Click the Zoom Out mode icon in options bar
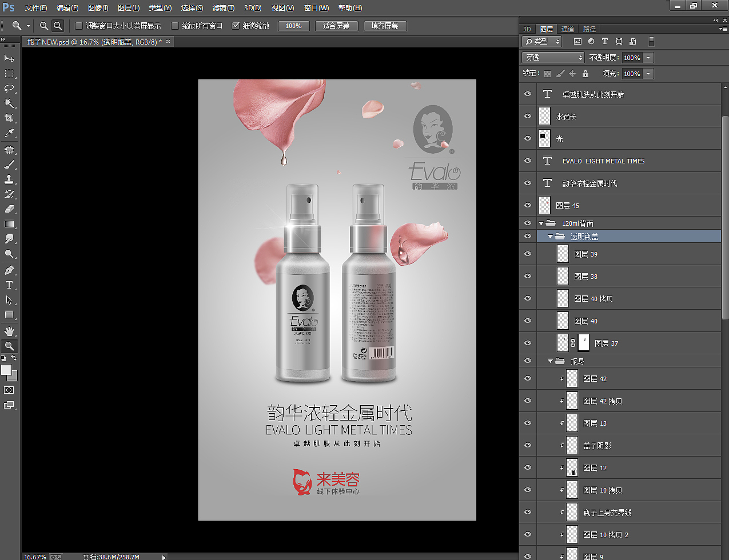 [x=58, y=26]
